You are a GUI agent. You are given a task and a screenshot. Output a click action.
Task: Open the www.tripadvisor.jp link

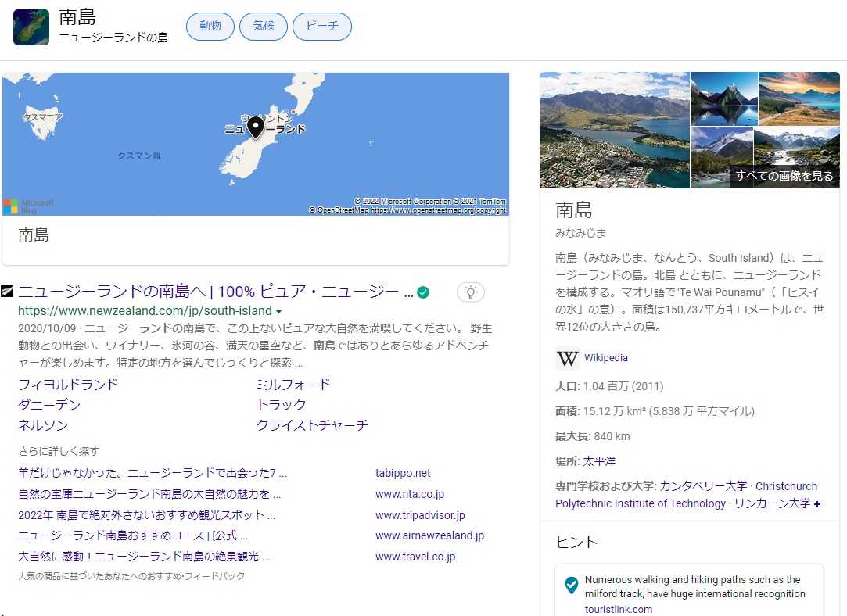[420, 515]
